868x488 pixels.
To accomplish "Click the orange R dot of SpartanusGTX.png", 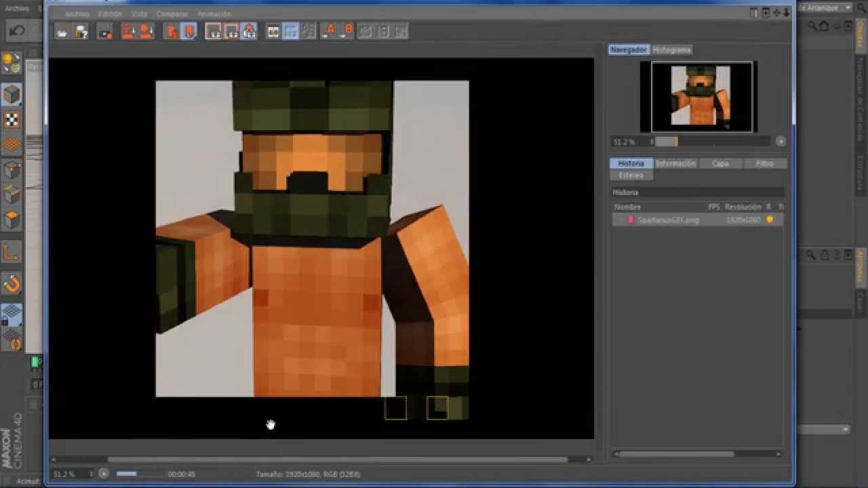I will point(769,220).
